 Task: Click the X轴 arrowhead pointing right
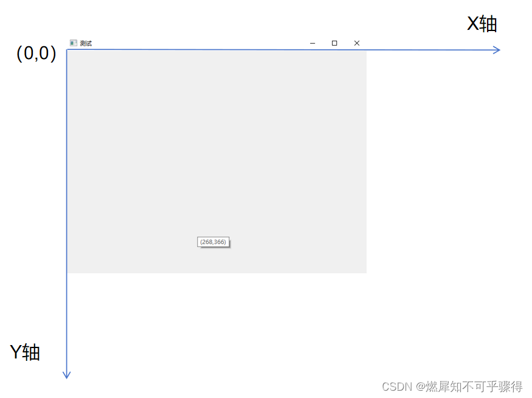click(x=497, y=50)
